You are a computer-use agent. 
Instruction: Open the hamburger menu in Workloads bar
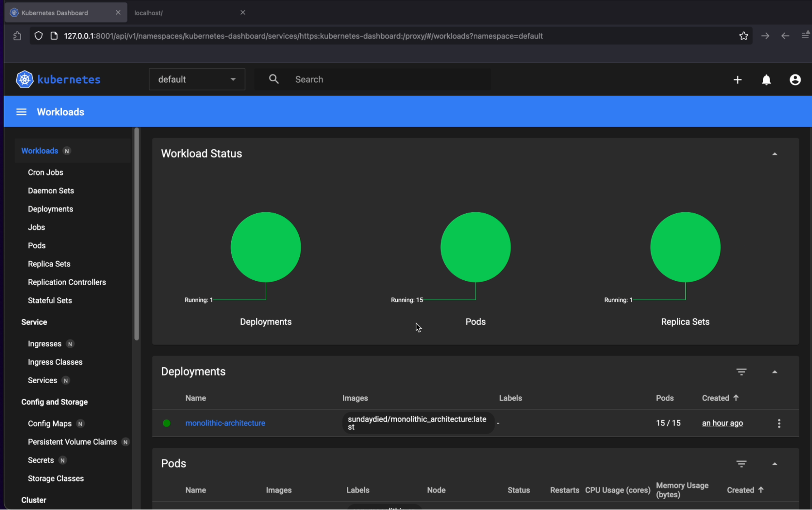(21, 112)
